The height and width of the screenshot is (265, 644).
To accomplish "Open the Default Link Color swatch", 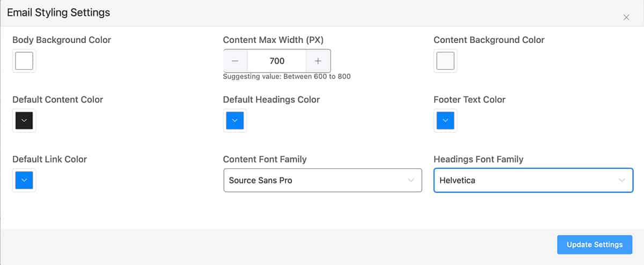I will tap(24, 180).
